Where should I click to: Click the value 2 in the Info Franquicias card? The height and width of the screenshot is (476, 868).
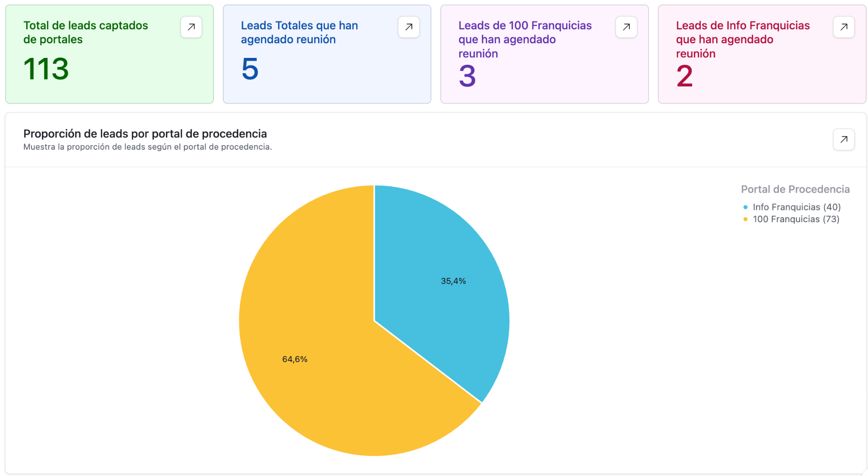(685, 76)
